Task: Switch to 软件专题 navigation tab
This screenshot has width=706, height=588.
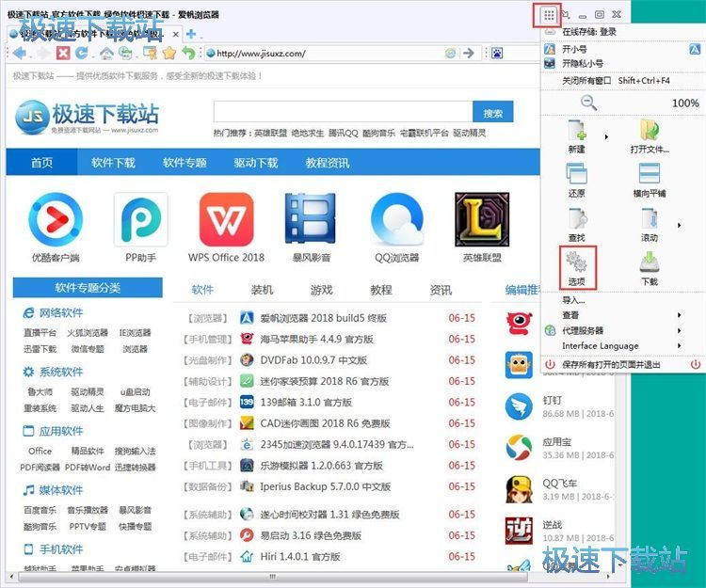Action: coord(185,163)
